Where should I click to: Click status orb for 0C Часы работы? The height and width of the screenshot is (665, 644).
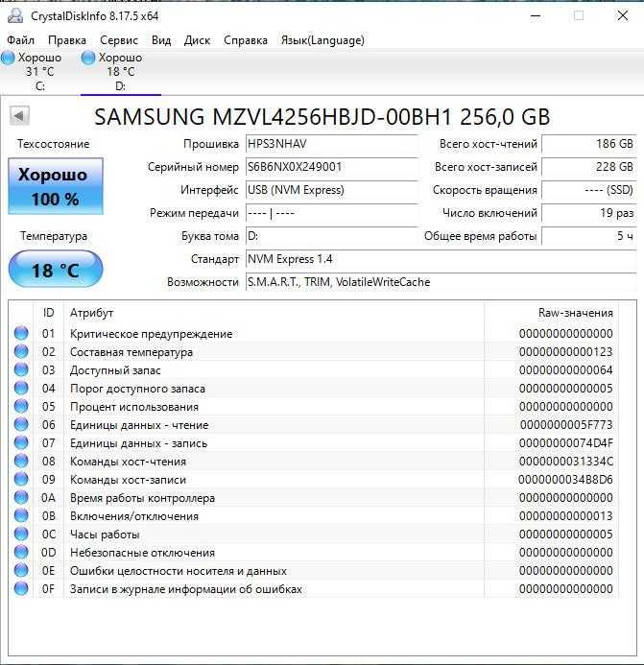point(21,534)
